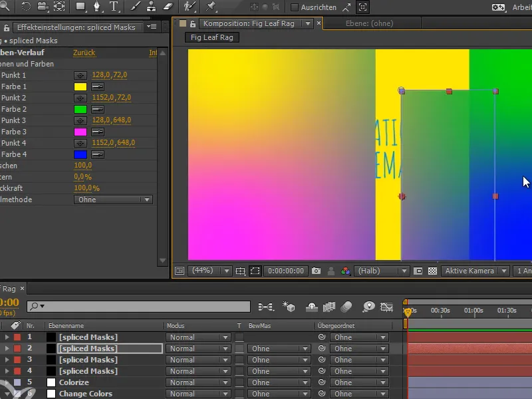The image size is (532, 399).
Task: Open grid and guide options icon
Action: pos(241,271)
